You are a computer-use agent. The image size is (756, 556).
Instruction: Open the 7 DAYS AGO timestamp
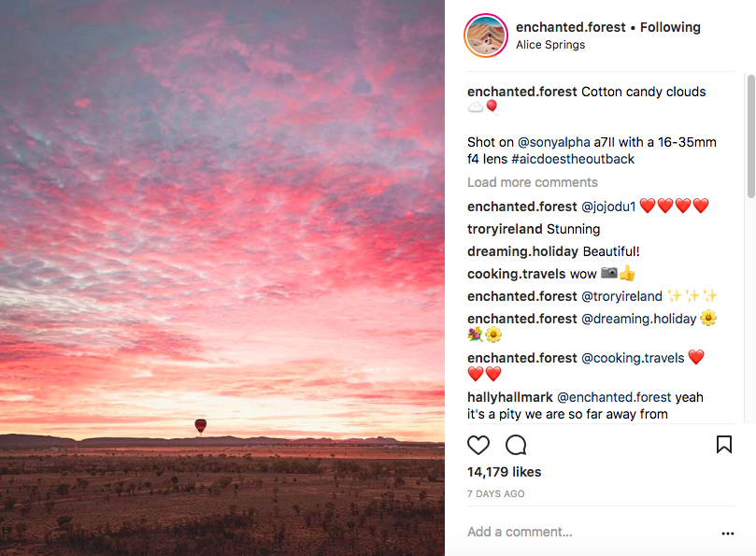495,493
